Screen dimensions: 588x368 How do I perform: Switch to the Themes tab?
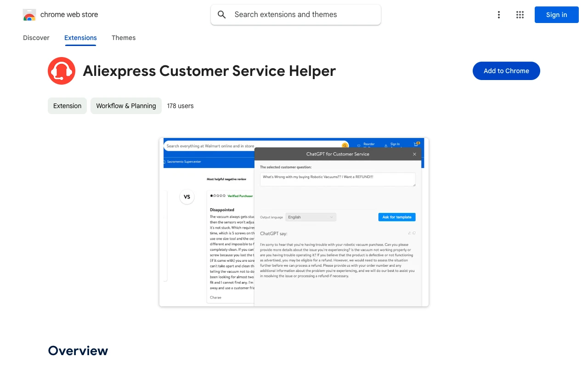(x=124, y=38)
